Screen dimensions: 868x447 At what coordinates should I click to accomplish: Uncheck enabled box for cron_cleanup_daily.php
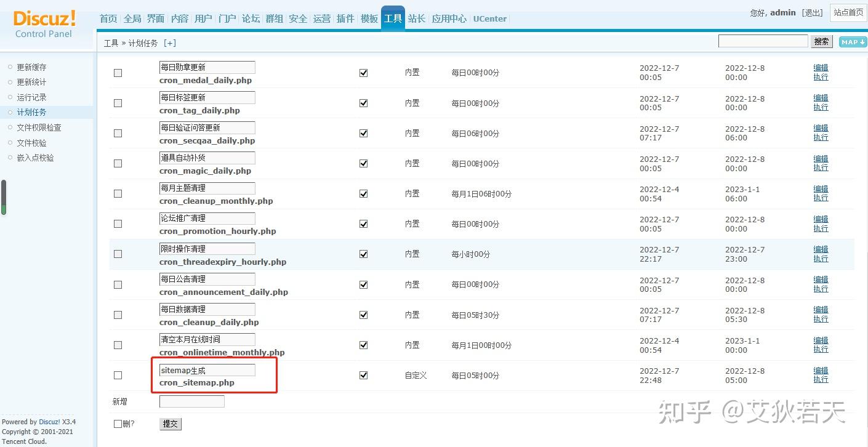tap(363, 315)
